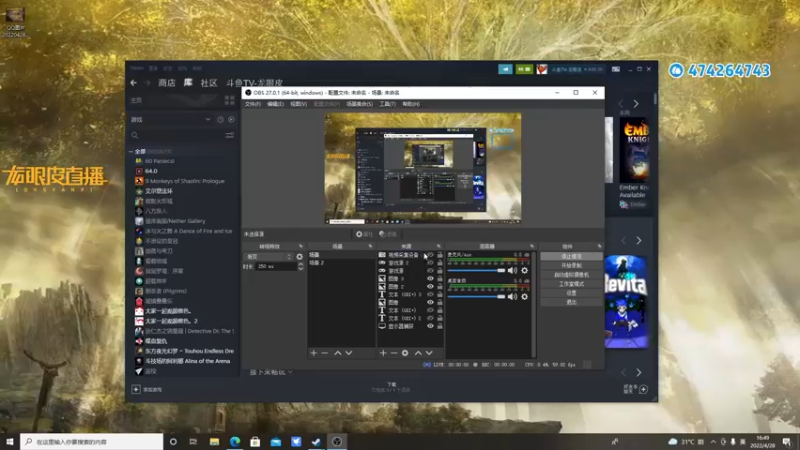Remove the selected OBS source
Image resolution: width=800 pixels, height=450 pixels.
[394, 353]
